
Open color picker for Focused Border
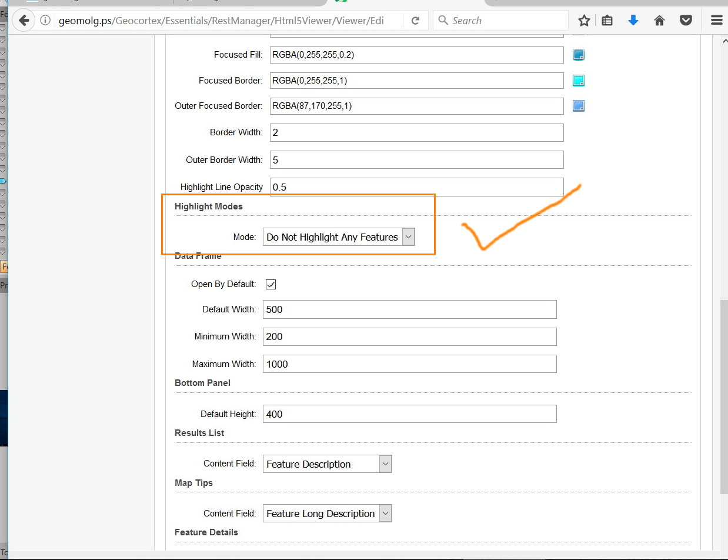point(579,81)
